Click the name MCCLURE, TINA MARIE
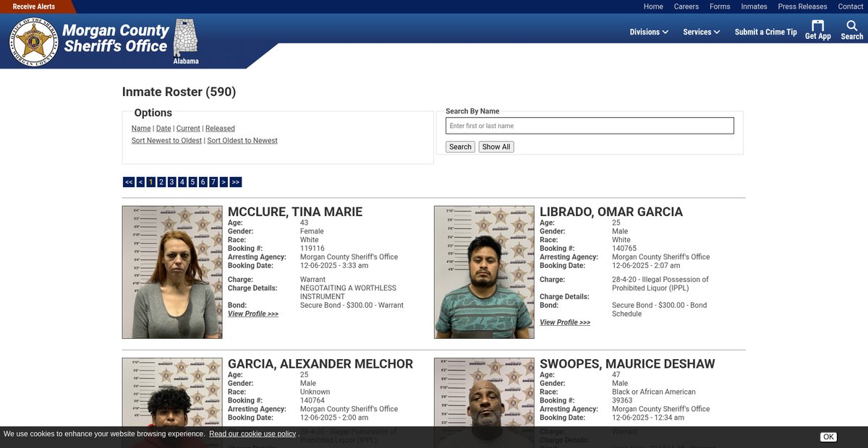 pos(295,212)
